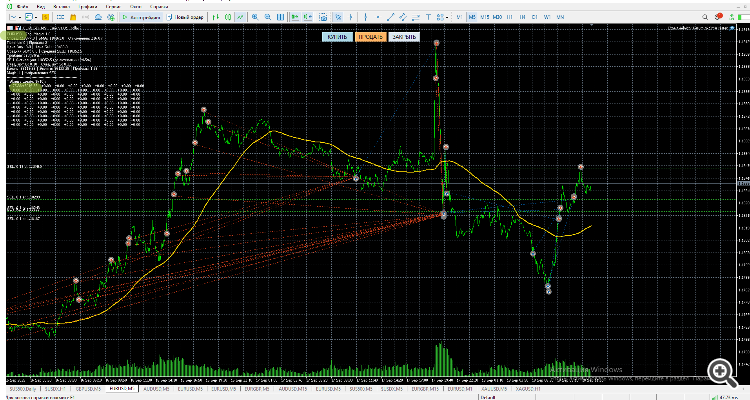Select the M1 timeframe

pyautogui.click(x=459, y=17)
